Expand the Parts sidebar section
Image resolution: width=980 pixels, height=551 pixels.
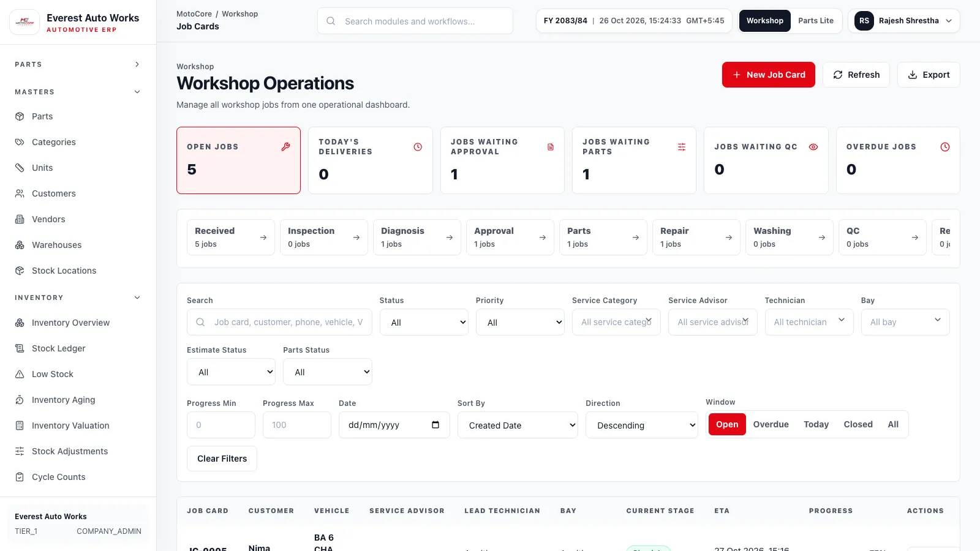(x=78, y=64)
